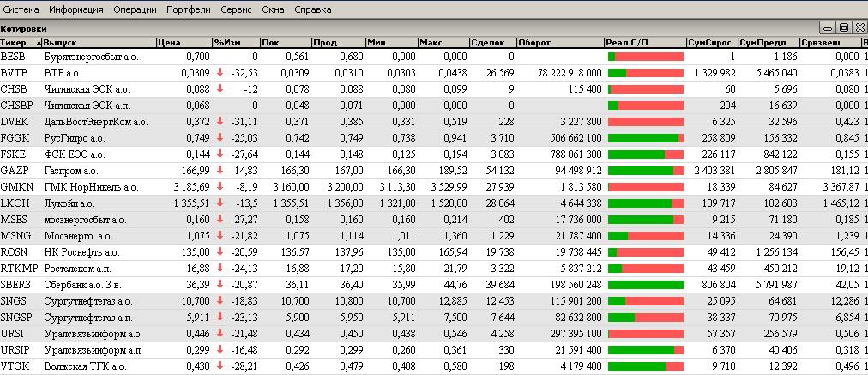Click the demand/supply bar for FGGK
Screen dimensions: 868x375
[646, 138]
